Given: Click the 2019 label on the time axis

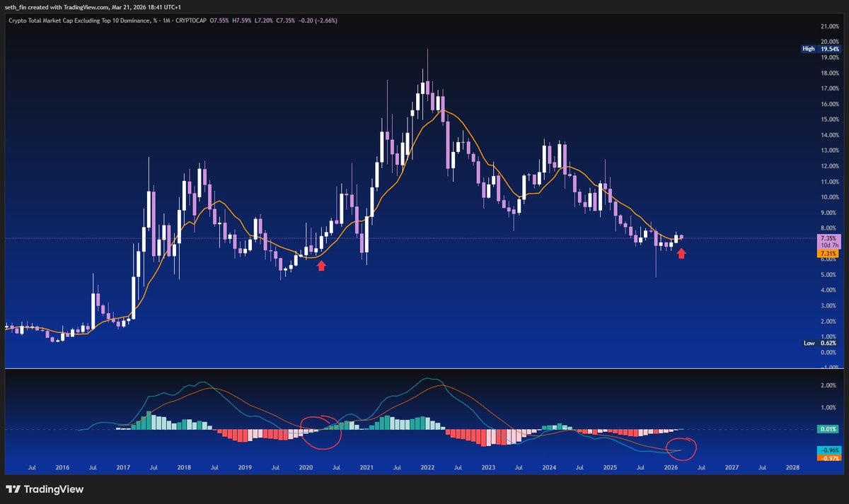Looking at the screenshot, I should [x=245, y=468].
